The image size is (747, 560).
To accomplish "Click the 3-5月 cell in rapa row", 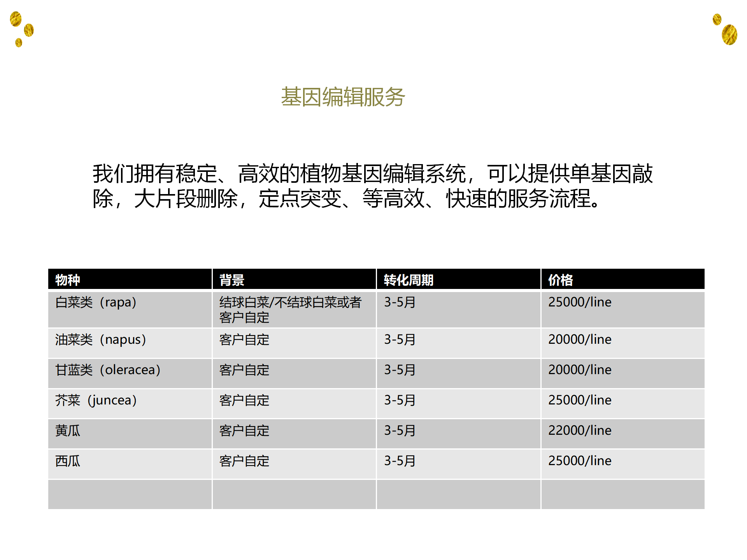I will click(x=459, y=310).
